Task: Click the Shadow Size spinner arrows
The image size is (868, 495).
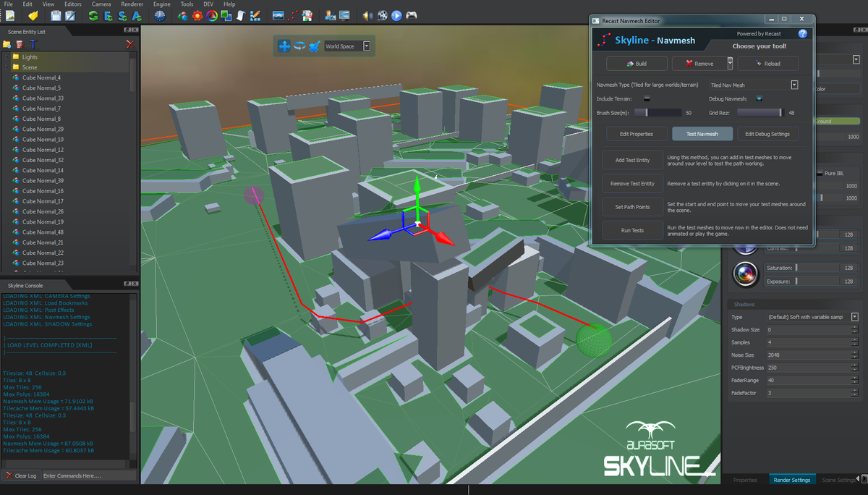Action: click(856, 330)
